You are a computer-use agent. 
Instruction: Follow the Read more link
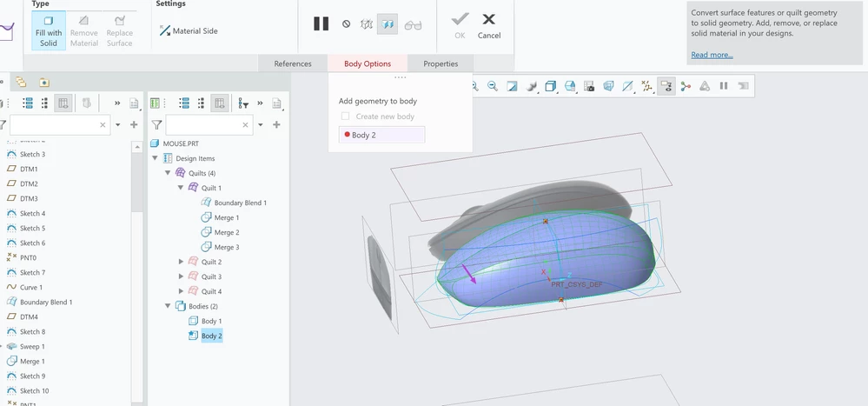(712, 55)
